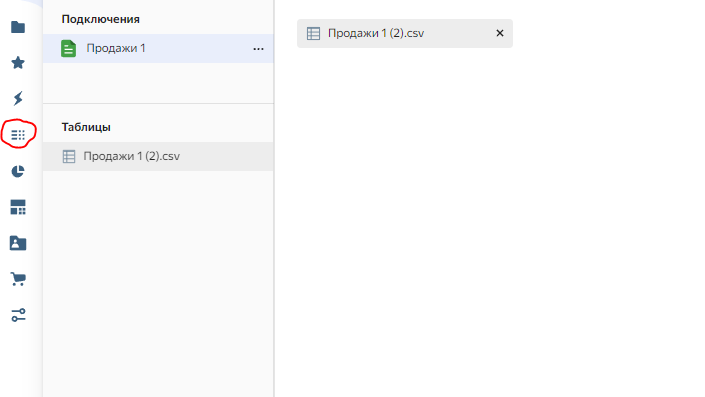The width and height of the screenshot is (705, 397).
Task: Click the table icon inside the canvas chip
Action: click(313, 33)
